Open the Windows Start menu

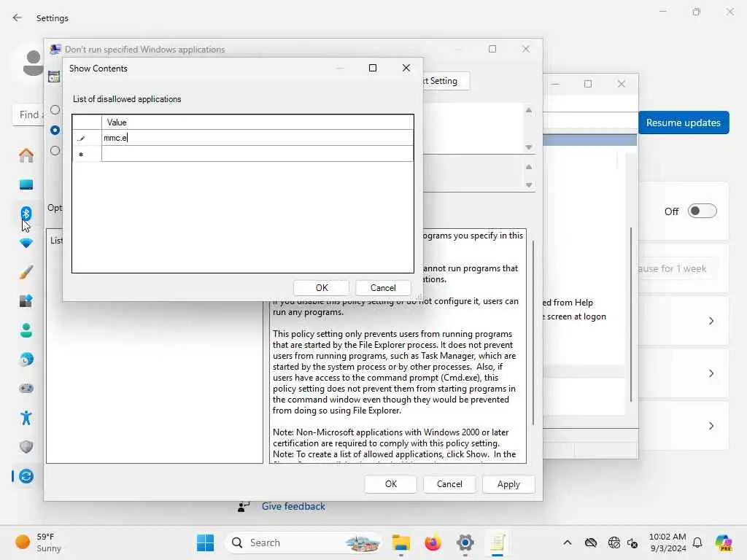[205, 542]
